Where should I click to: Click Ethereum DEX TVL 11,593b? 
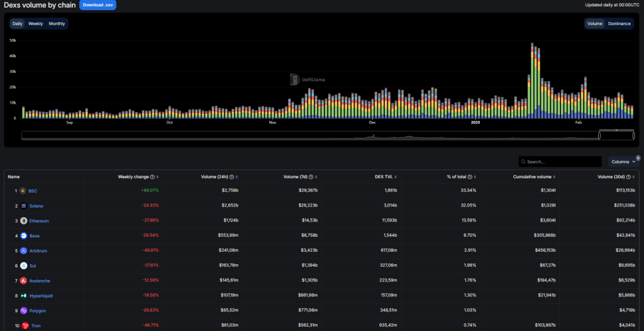pyautogui.click(x=388, y=221)
